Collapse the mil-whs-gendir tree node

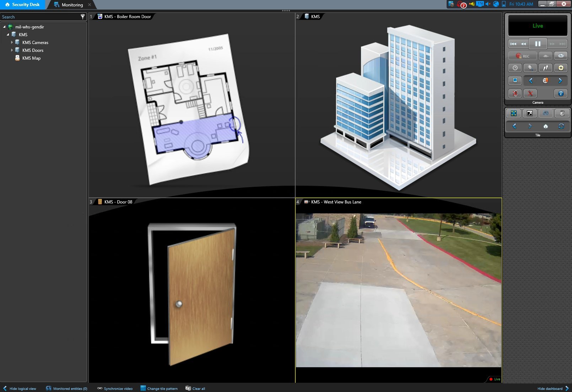4,27
